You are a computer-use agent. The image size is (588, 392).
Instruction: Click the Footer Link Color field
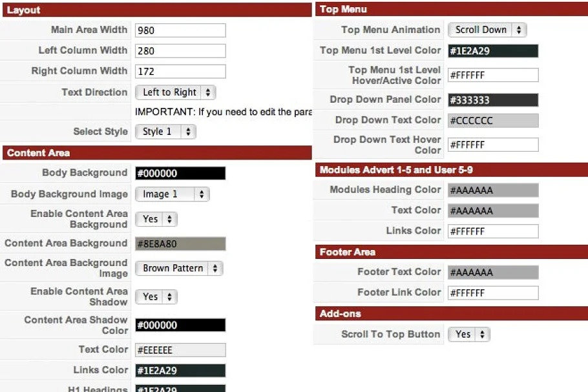[x=492, y=293]
